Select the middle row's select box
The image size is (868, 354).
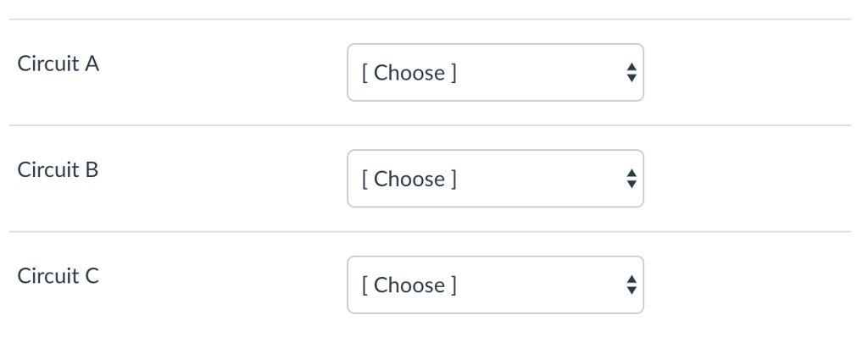click(495, 179)
